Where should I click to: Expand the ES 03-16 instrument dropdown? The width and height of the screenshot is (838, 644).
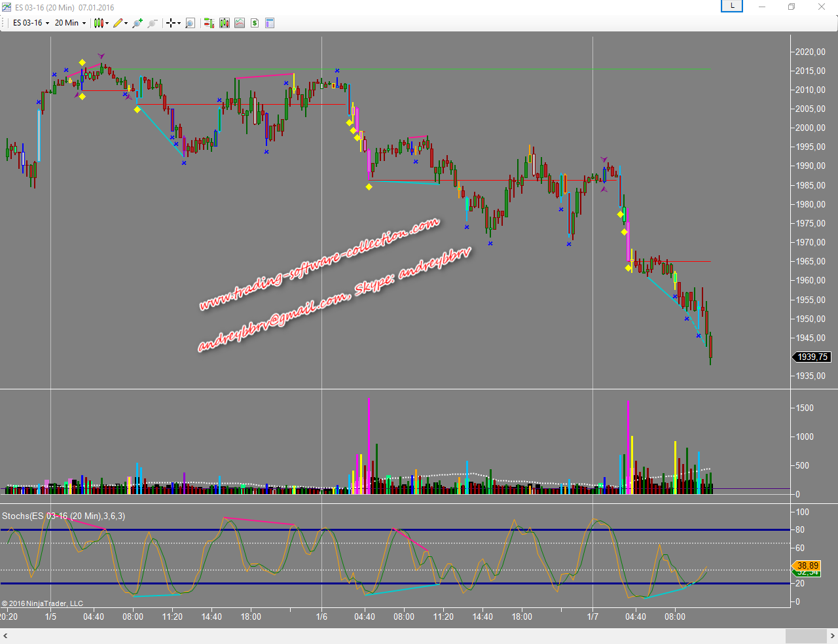click(31, 23)
